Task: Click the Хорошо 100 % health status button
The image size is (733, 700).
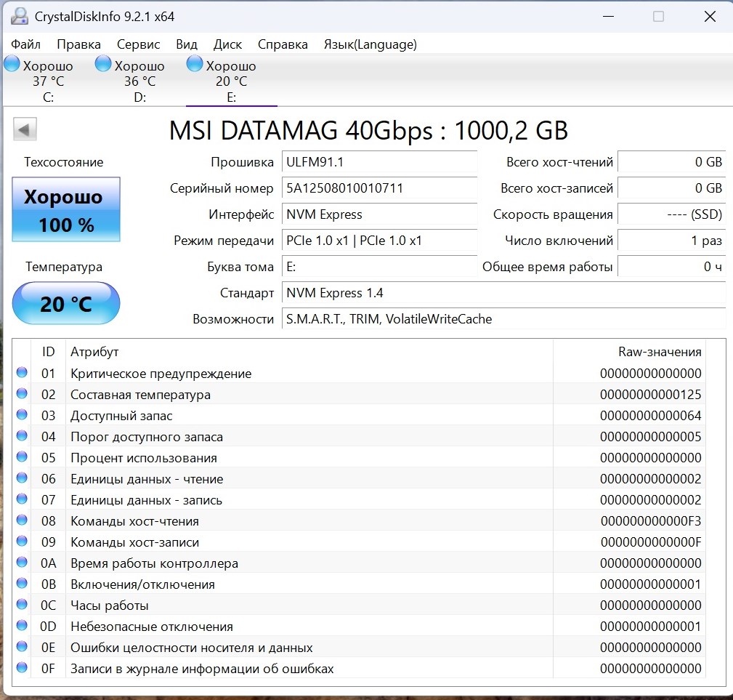Action: click(66, 210)
